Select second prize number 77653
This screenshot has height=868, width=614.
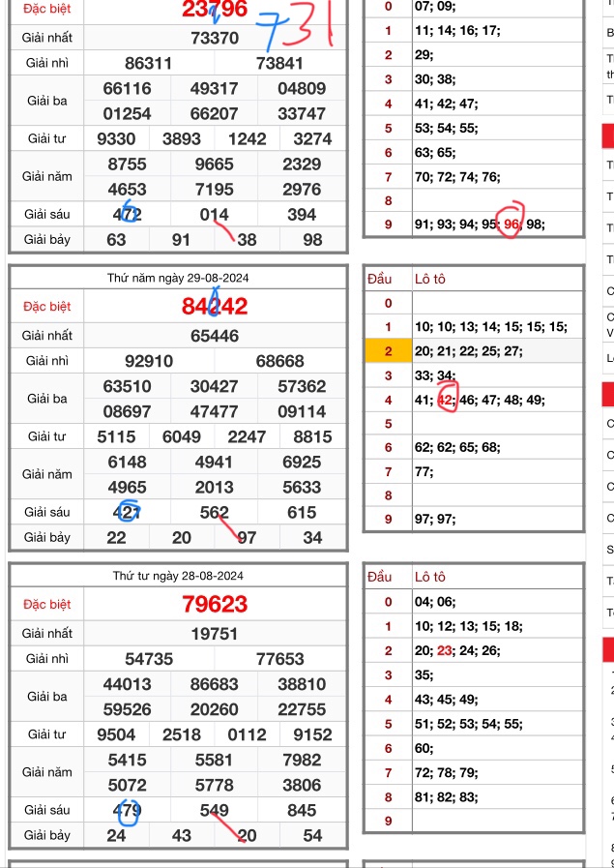pyautogui.click(x=279, y=659)
